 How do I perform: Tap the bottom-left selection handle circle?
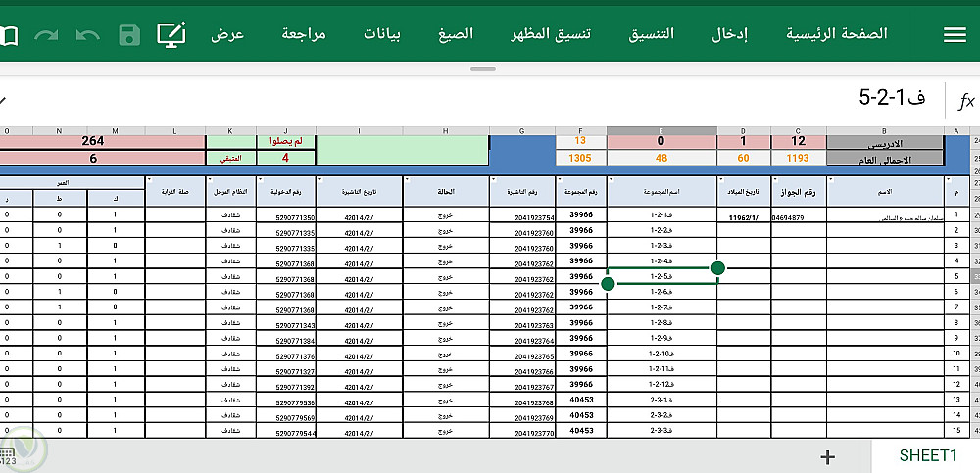pos(608,284)
